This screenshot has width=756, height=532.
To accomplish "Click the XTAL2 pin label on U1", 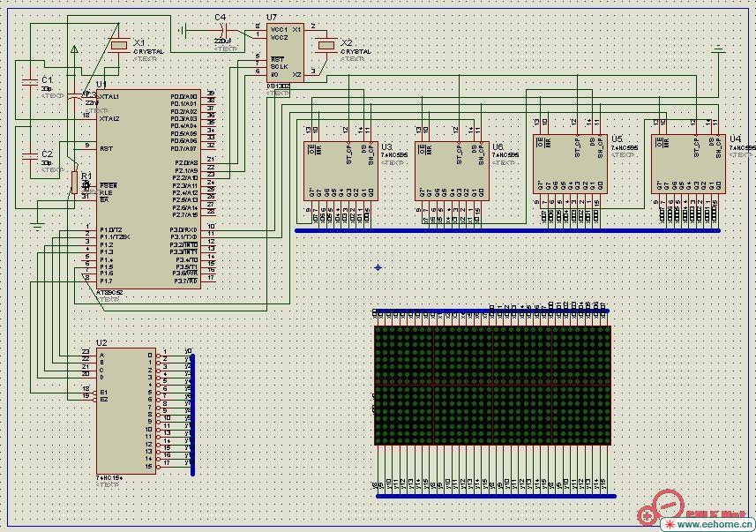I will 109,118.
